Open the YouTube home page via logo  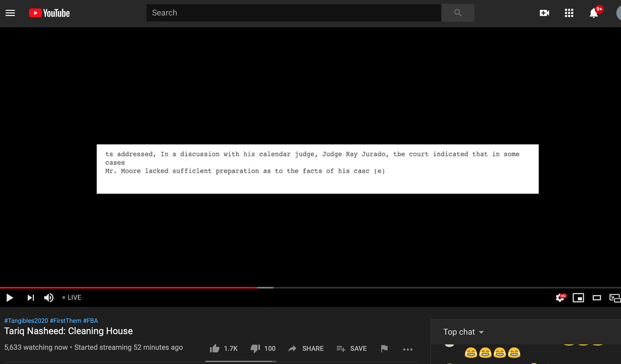tap(49, 13)
